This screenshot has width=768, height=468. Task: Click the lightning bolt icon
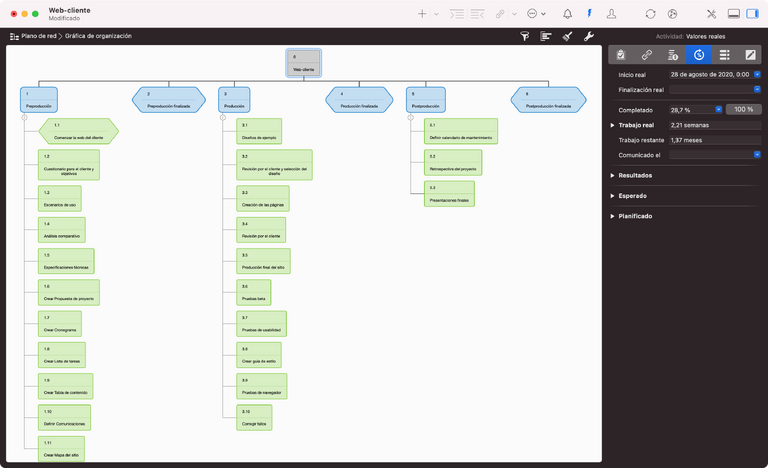pyautogui.click(x=589, y=14)
